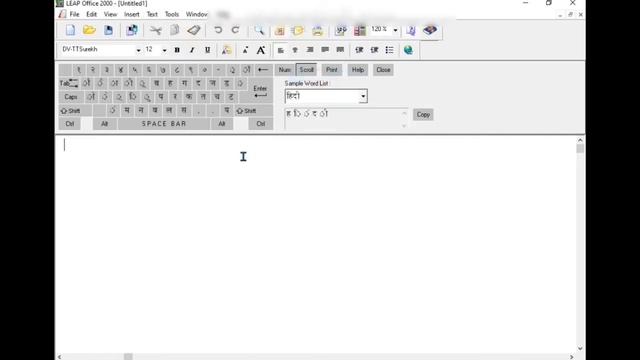This screenshot has width=640, height=360.
Task: Paste from clipboard using toolbar icon
Action: 194,30
